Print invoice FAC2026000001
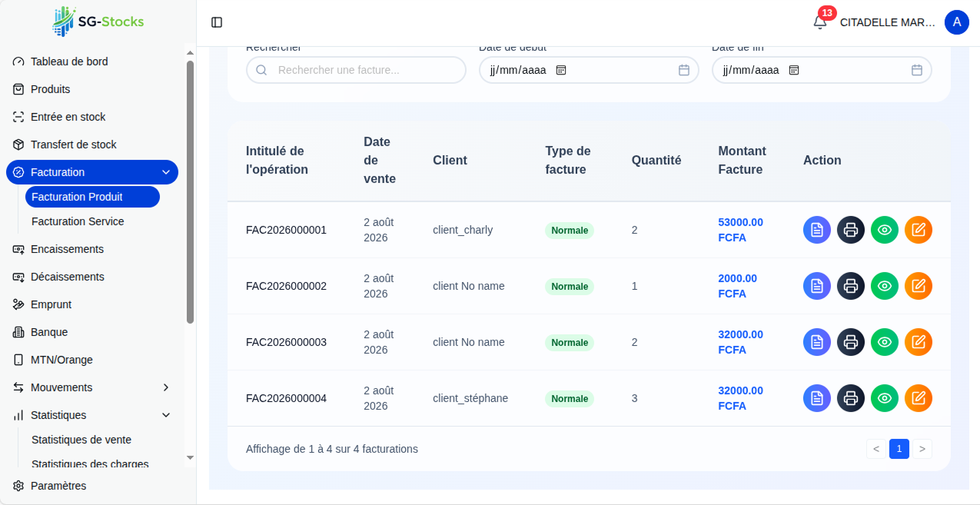 [x=851, y=230]
